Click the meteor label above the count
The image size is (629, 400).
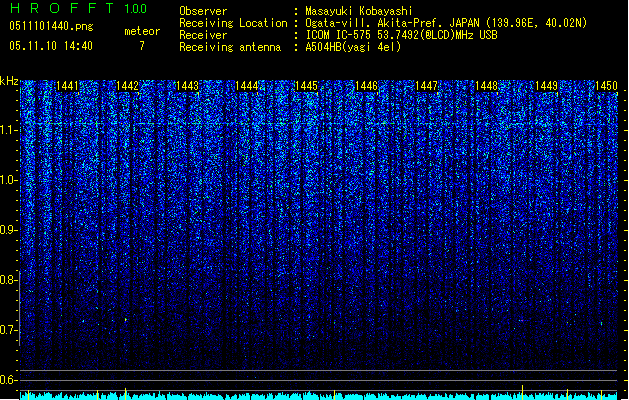(142, 31)
